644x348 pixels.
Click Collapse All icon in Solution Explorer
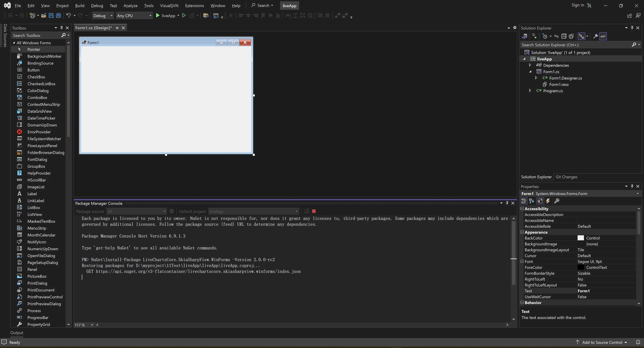(564, 36)
